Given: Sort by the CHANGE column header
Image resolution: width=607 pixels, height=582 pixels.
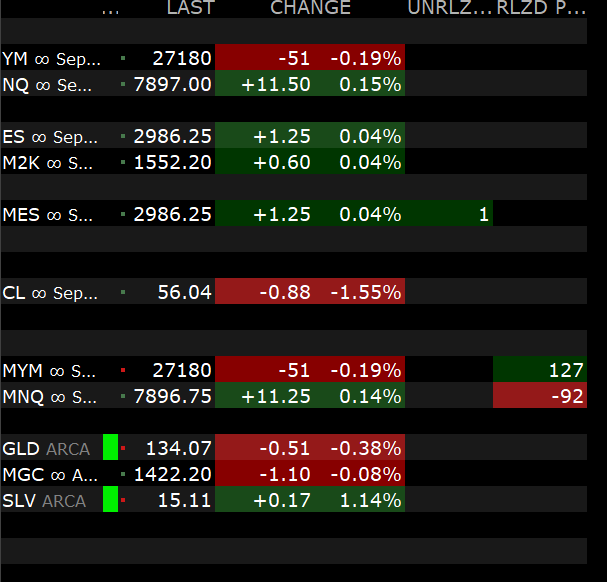Looking at the screenshot, I should [x=310, y=8].
